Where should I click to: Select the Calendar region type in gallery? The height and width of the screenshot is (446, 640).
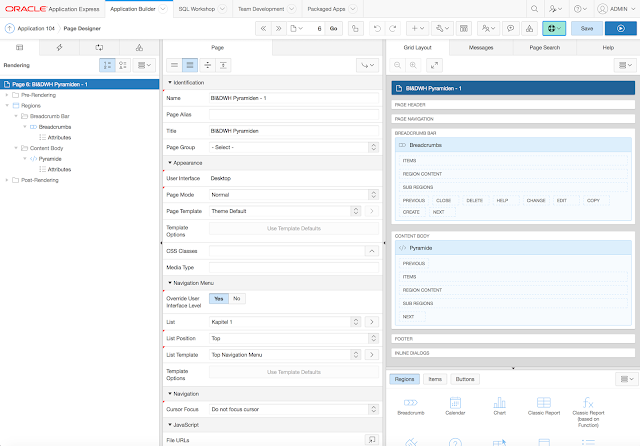pyautogui.click(x=455, y=406)
